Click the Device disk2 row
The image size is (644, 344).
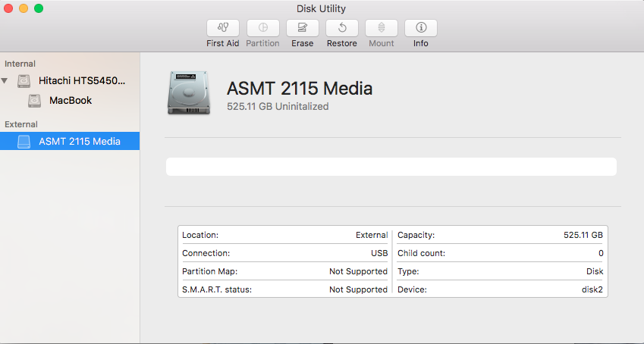pos(500,289)
